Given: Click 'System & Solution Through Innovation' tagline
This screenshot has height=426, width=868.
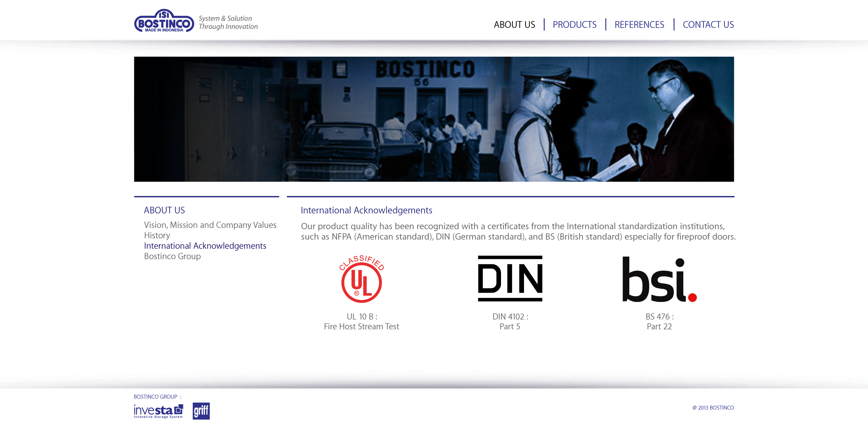Looking at the screenshot, I should click(228, 23).
